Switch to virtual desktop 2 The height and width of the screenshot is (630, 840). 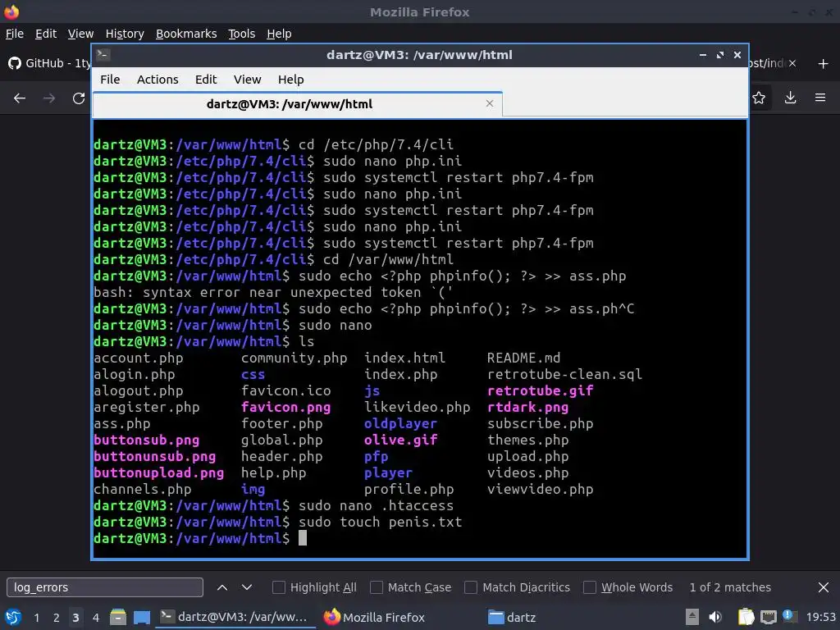point(57,618)
